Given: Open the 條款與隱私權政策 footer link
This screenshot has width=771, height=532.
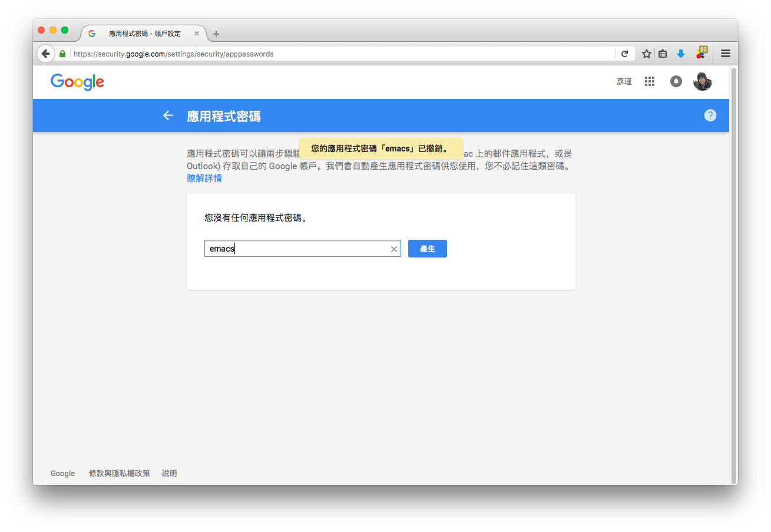Looking at the screenshot, I should 119,473.
